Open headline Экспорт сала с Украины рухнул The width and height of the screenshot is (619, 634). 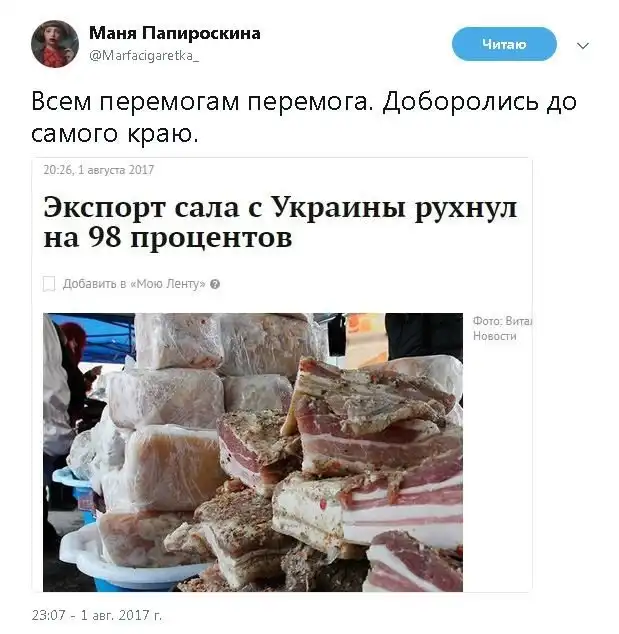pyautogui.click(x=280, y=207)
